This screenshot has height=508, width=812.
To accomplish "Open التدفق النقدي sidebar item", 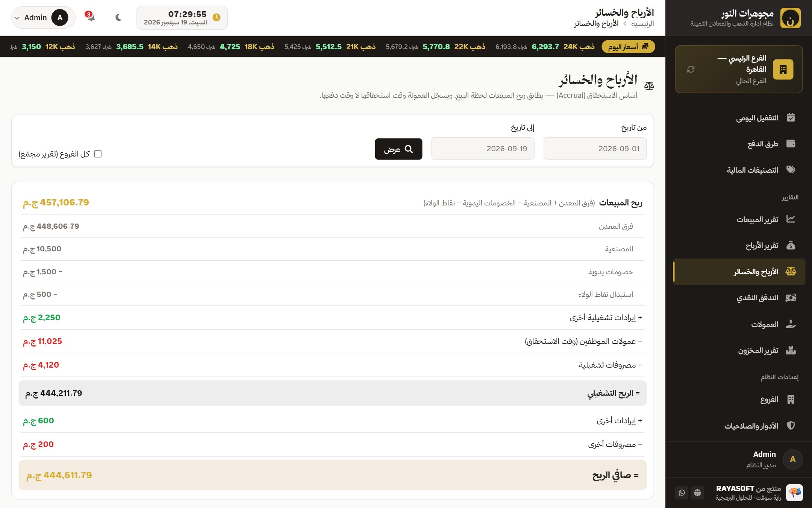I will 739,298.
